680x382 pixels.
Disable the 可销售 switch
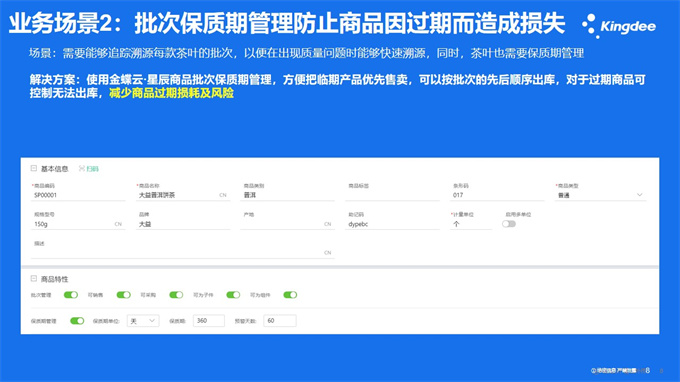point(124,295)
